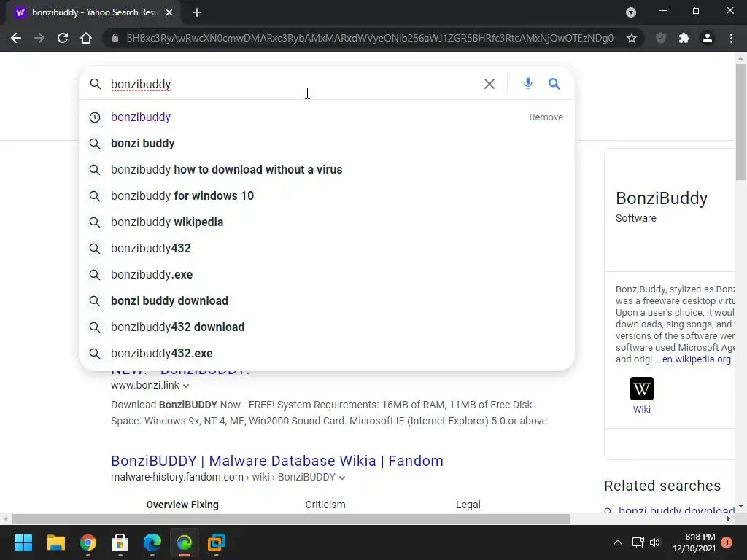Viewport: 747px width, 560px height.
Task: Open Microsoft Store from the taskbar
Action: pos(120,542)
